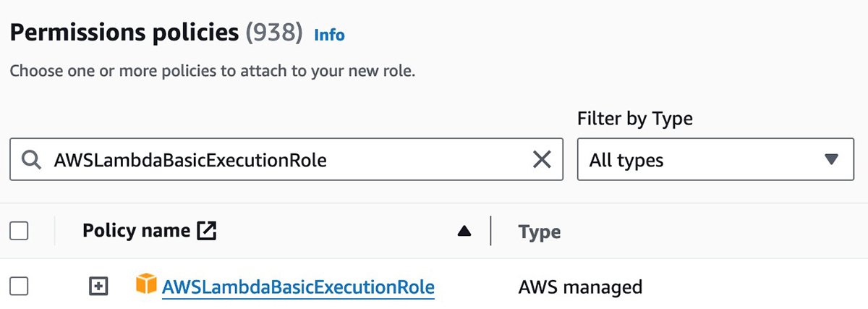Screen dimensions: 868x309
Task: Click the orange AWS managed policy icon
Action: point(146,285)
